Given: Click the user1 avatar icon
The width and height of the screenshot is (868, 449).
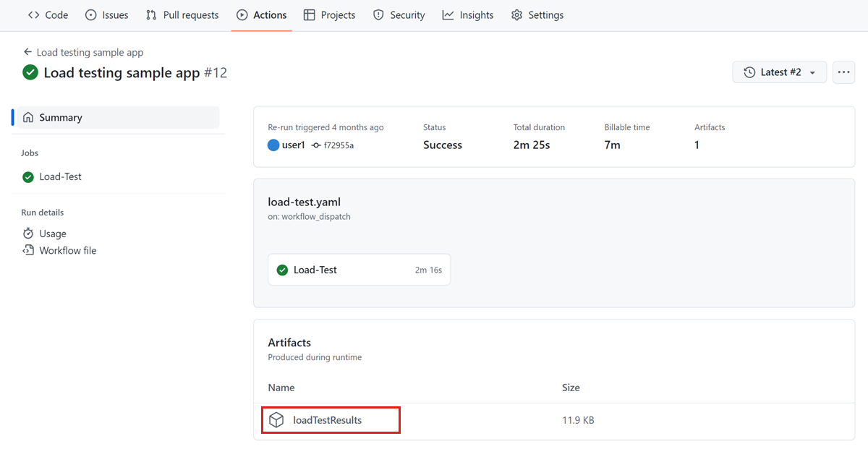Looking at the screenshot, I should [273, 145].
